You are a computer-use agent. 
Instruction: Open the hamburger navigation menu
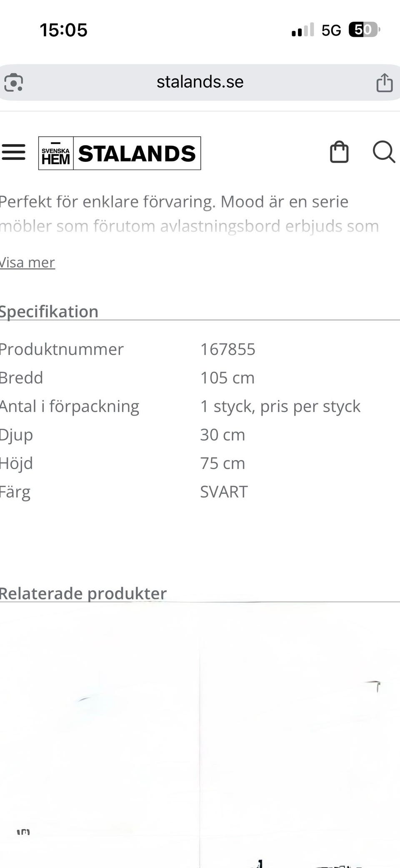(14, 152)
